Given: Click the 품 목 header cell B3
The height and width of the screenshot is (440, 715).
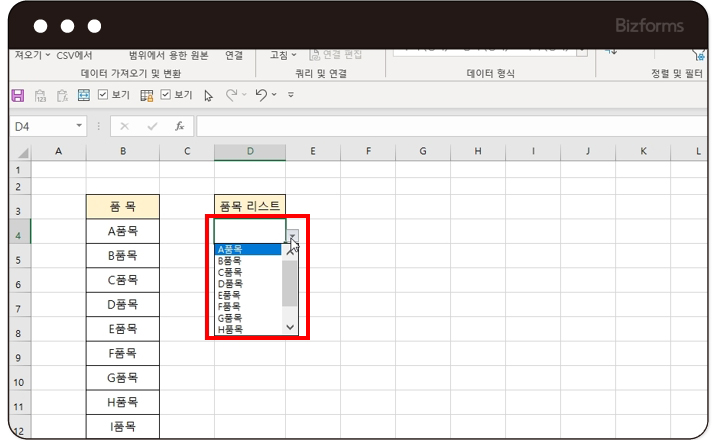Looking at the screenshot, I should (x=123, y=207).
